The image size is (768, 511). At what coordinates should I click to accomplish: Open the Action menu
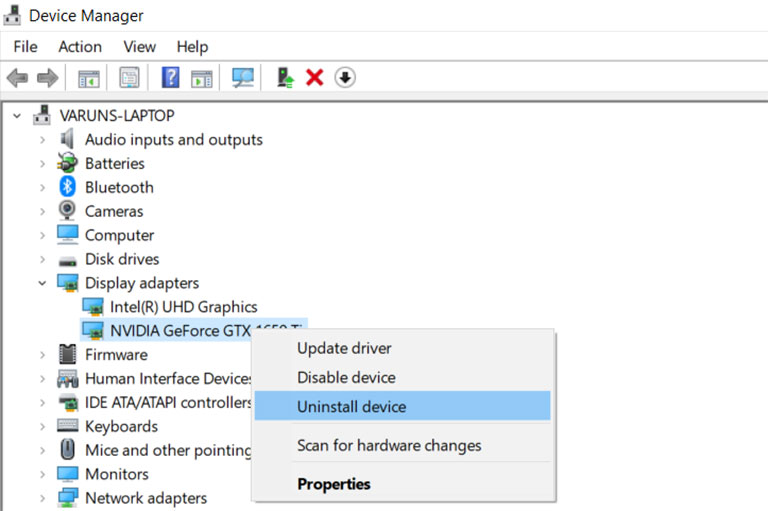(x=80, y=47)
